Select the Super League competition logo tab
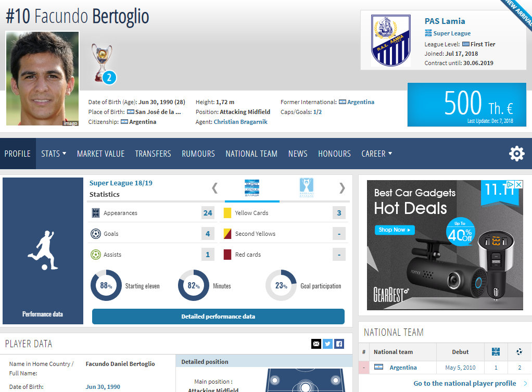532x392 pixels. (252, 188)
